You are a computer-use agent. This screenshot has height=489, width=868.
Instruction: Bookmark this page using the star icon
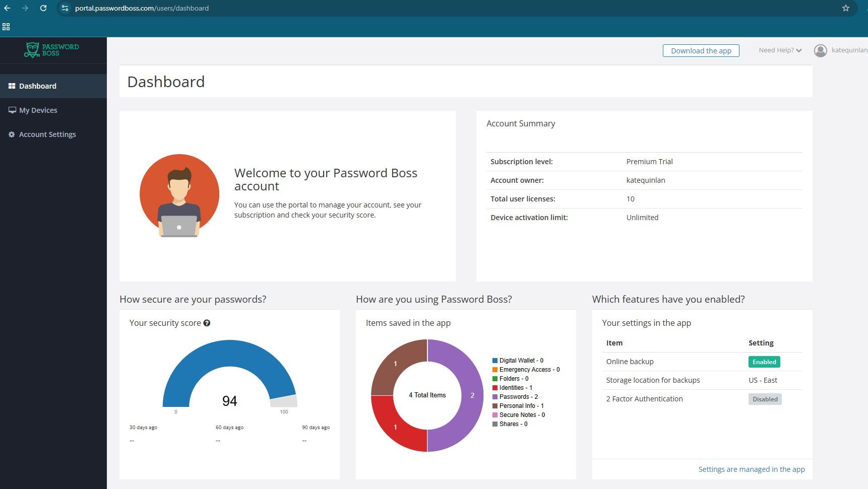pos(846,8)
